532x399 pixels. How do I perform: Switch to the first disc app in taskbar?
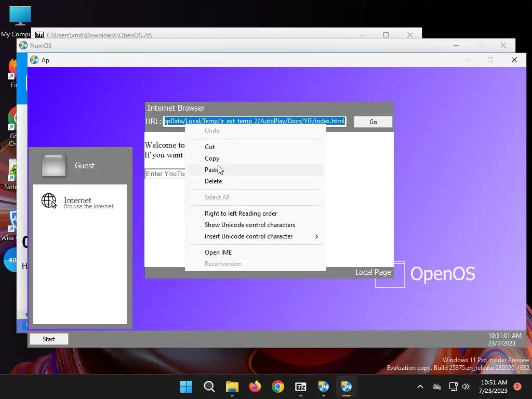pos(323,387)
